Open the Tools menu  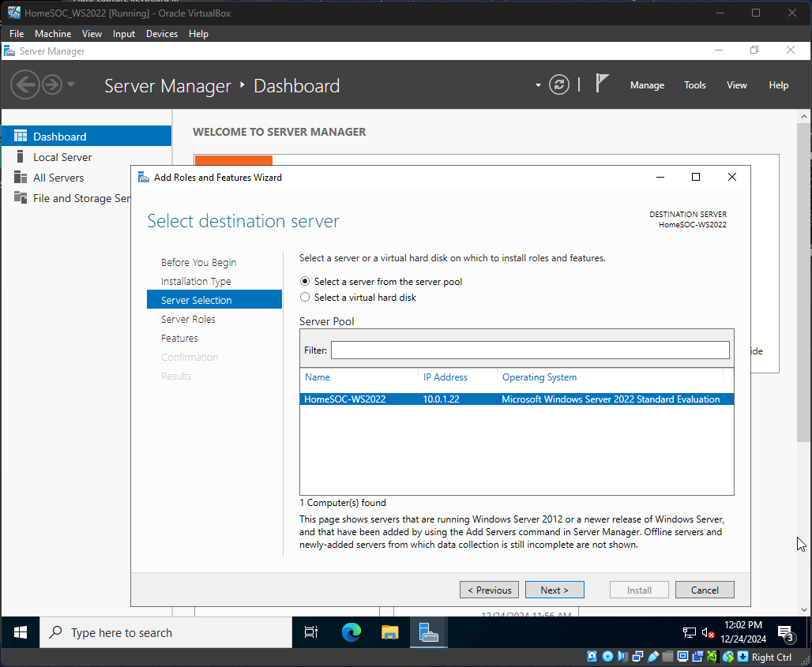point(695,85)
